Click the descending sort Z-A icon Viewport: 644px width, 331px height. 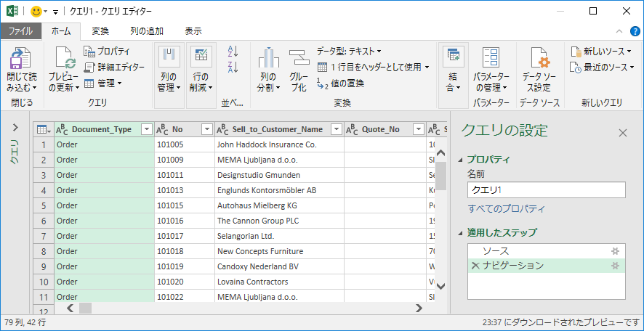click(233, 67)
